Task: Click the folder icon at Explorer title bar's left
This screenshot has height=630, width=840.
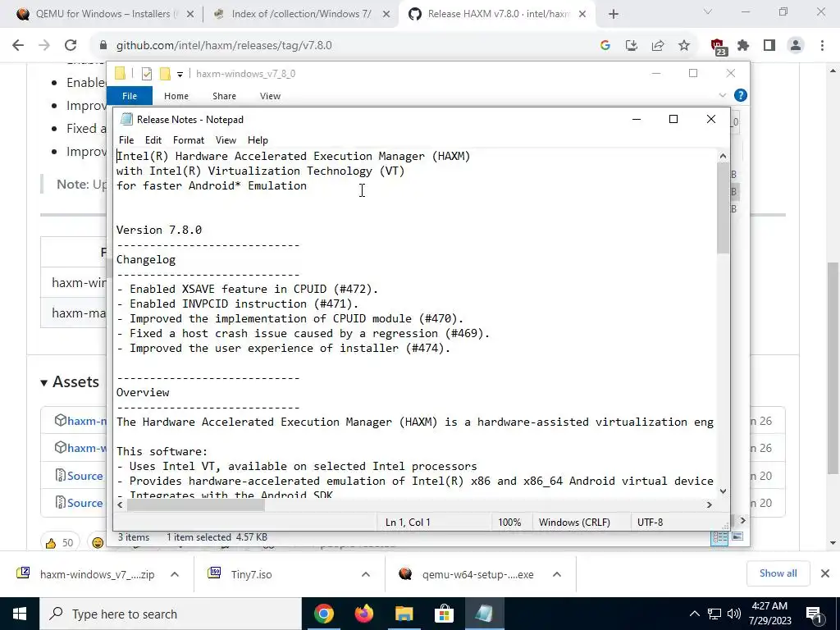Action: [x=120, y=73]
